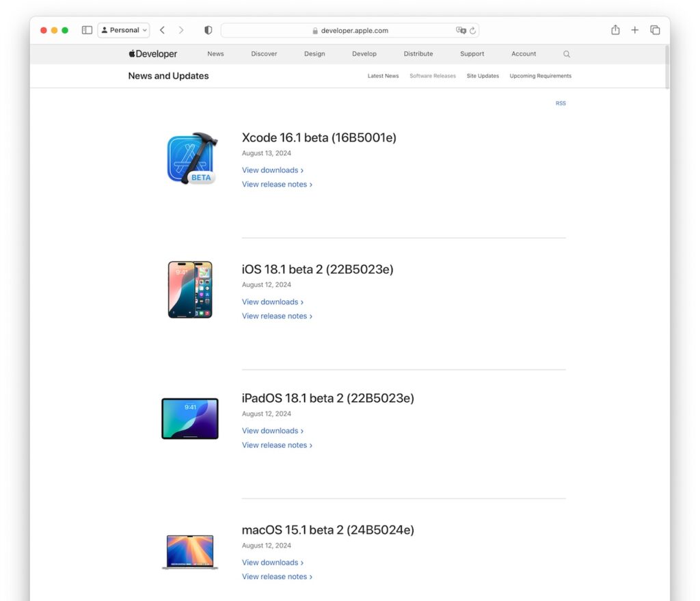700x601 pixels.
Task: Reload the page using the refresh icon
Action: coord(472,30)
